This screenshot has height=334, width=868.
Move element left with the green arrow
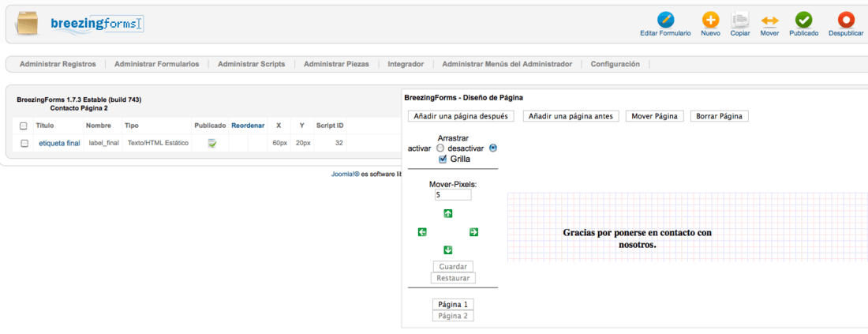[422, 232]
